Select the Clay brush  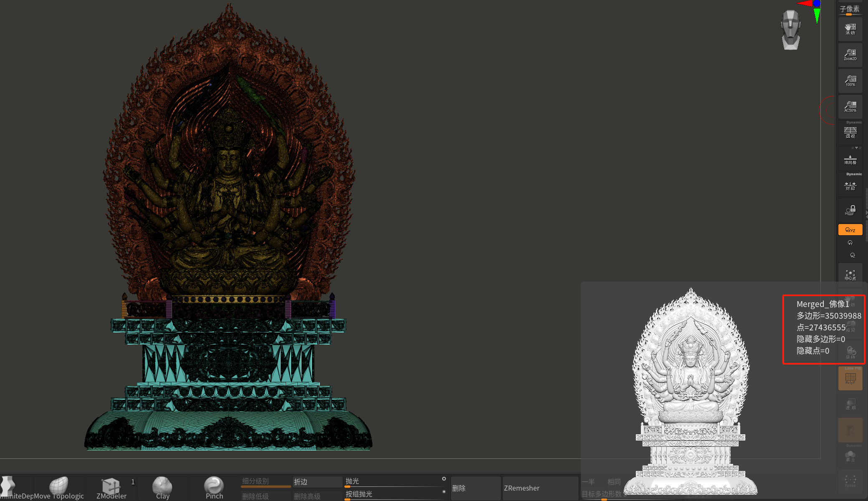(162, 488)
